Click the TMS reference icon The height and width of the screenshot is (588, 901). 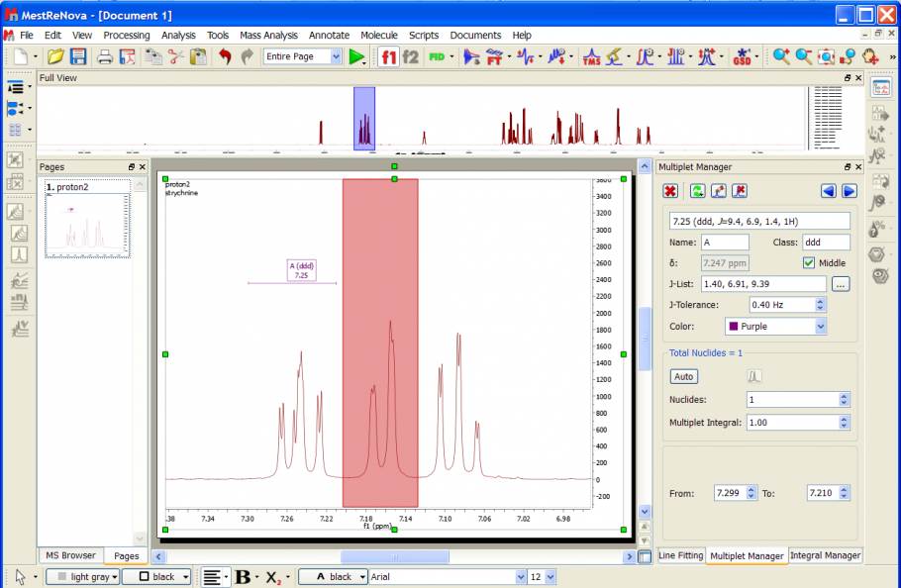tap(591, 56)
